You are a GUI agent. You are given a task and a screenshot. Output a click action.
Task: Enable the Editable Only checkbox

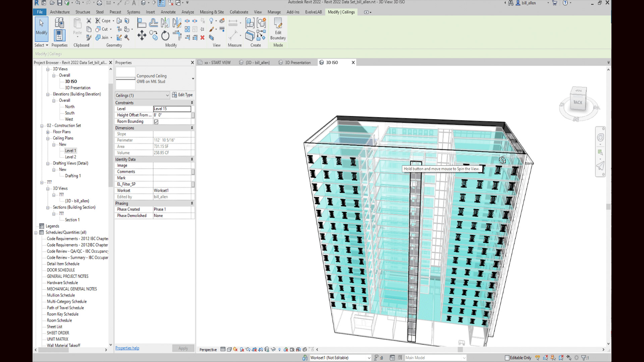[x=507, y=358]
